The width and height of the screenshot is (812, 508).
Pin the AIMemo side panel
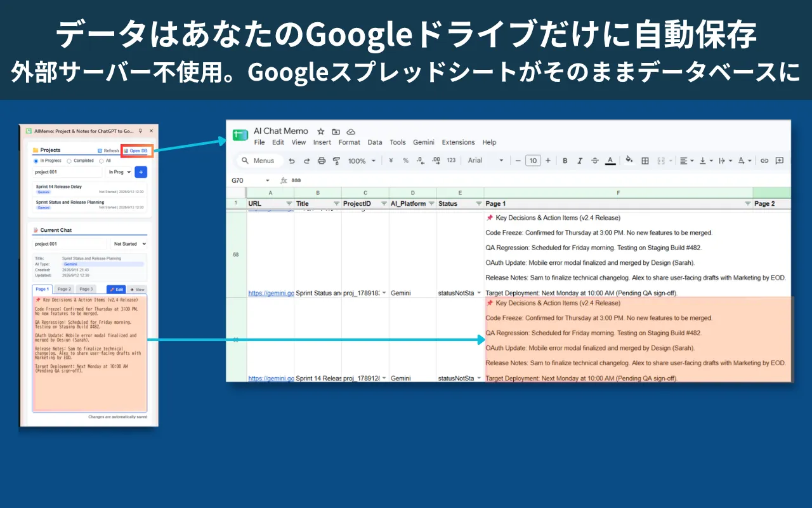[x=140, y=131]
